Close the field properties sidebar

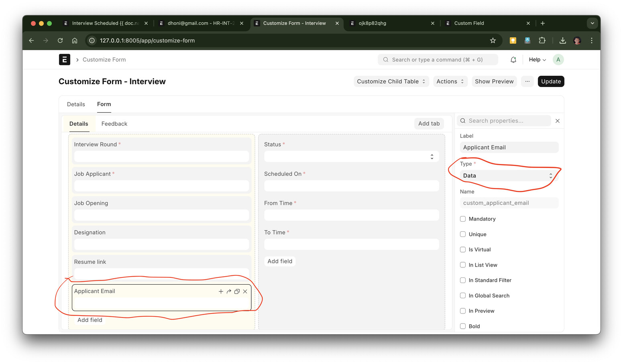tap(558, 121)
